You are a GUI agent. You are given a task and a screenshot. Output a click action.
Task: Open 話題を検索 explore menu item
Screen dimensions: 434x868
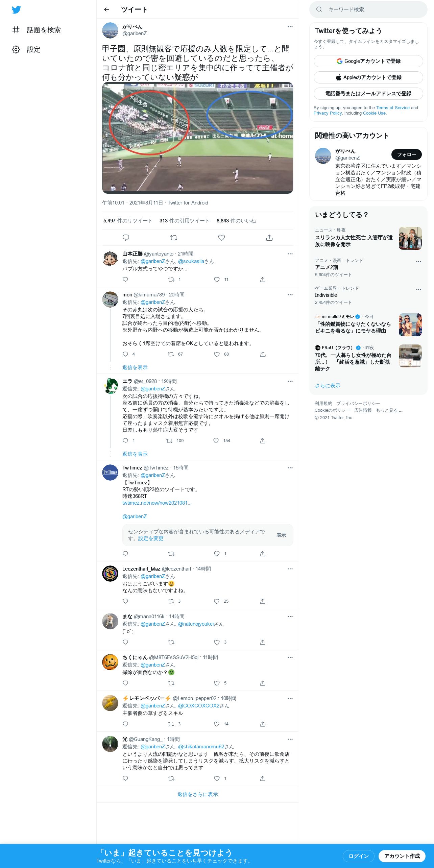coord(36,30)
